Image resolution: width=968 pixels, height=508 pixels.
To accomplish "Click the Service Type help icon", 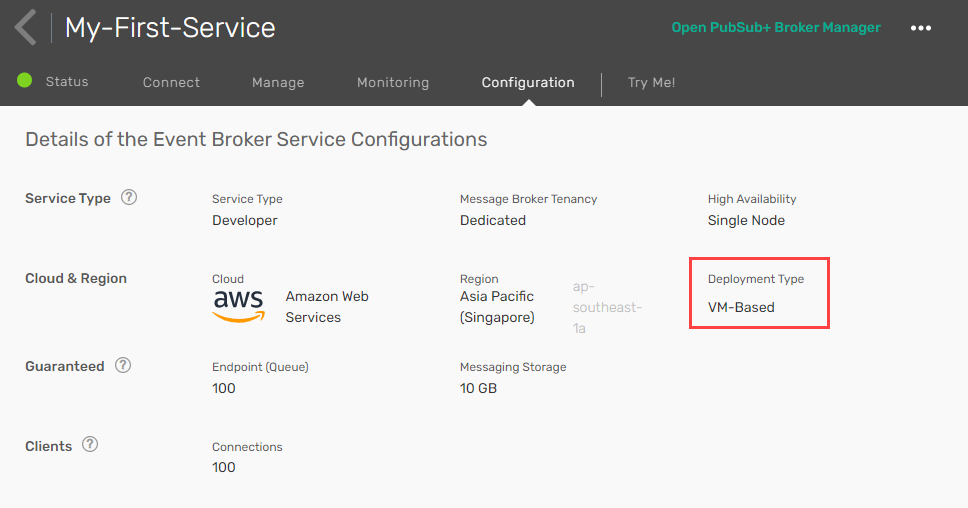I will pos(129,197).
